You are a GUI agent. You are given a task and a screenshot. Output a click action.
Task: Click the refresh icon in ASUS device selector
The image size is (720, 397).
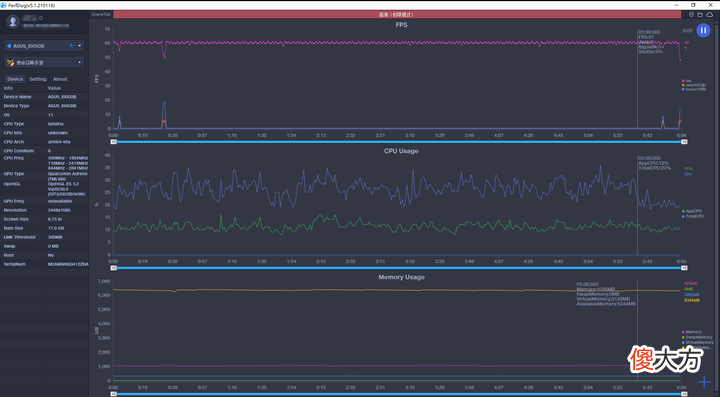click(x=72, y=46)
